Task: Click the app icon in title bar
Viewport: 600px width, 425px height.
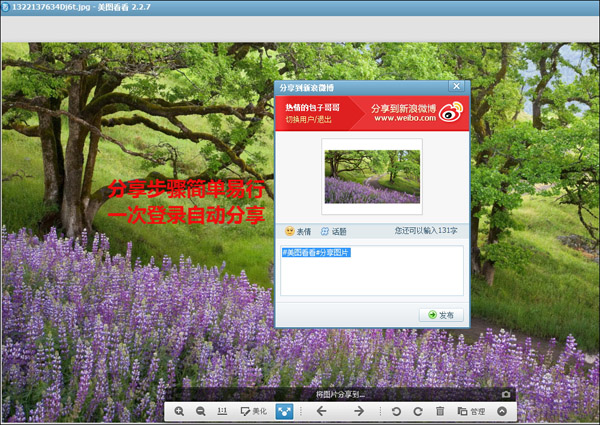Action: (5, 7)
